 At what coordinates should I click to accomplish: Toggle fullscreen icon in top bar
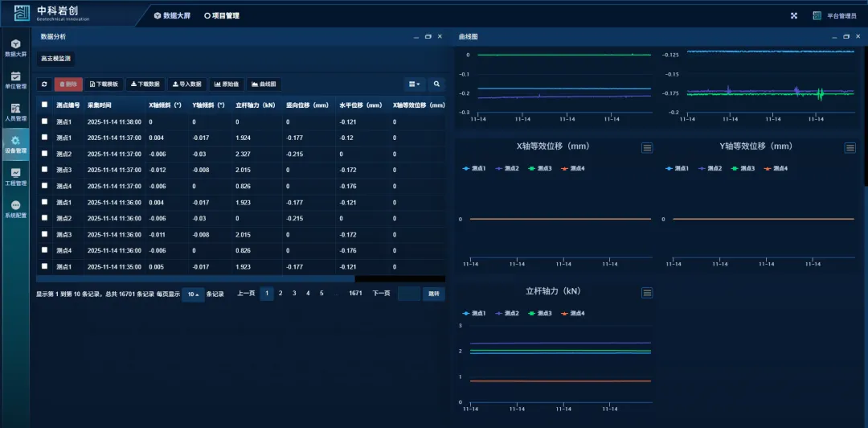pos(794,15)
